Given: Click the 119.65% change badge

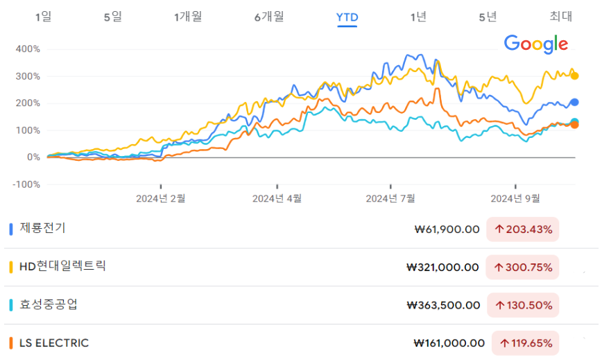Looking at the screenshot, I should coord(525,343).
